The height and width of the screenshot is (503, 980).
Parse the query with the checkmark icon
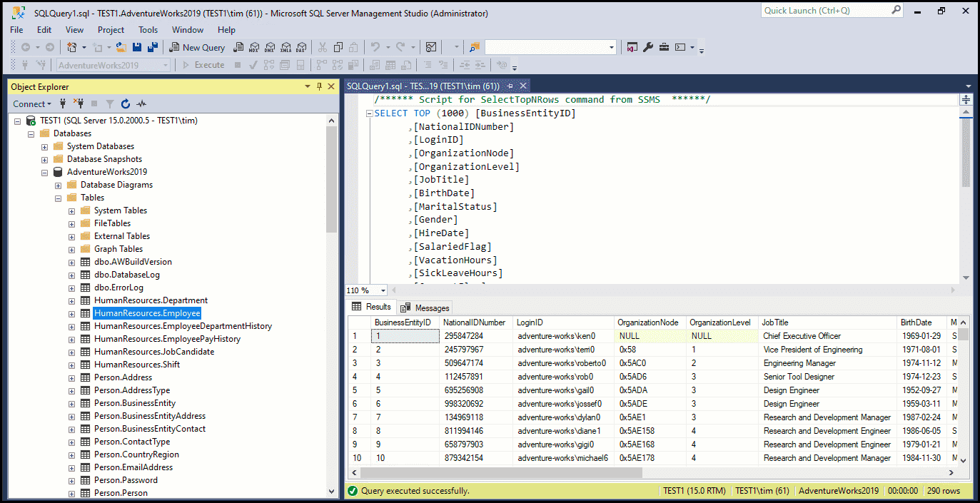(252, 65)
